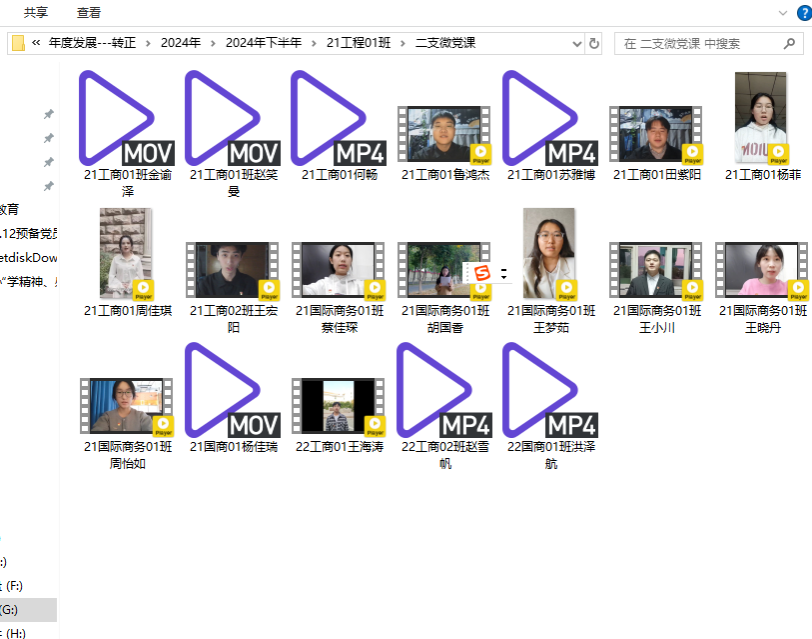Image resolution: width=812 pixels, height=639 pixels.
Task: Click the refresh button beside address bar
Action: [595, 44]
